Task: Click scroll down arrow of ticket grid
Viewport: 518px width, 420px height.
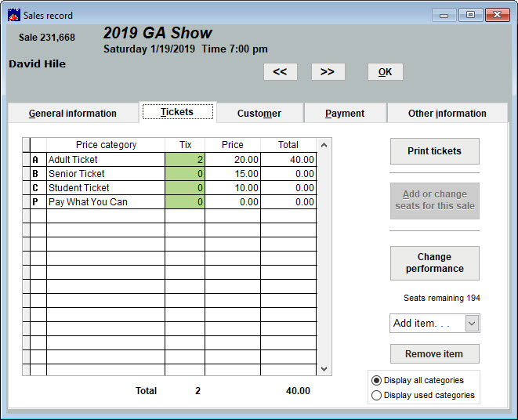Action: (324, 369)
